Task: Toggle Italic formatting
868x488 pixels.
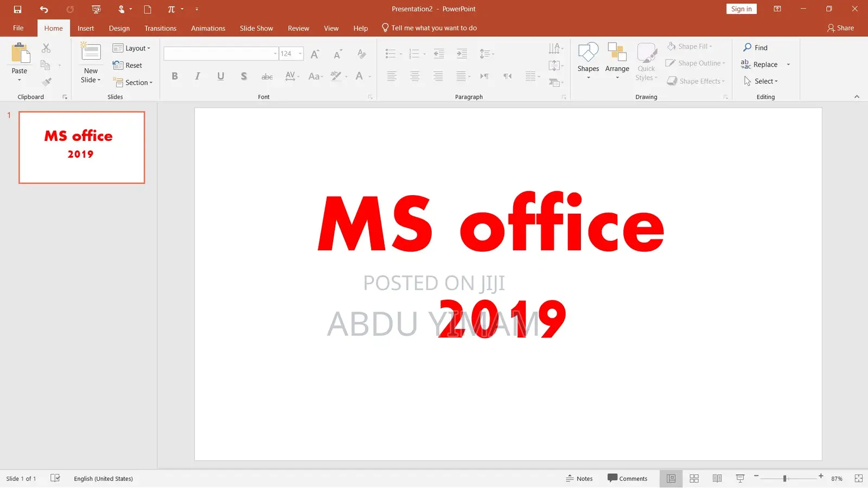Action: [x=197, y=76]
